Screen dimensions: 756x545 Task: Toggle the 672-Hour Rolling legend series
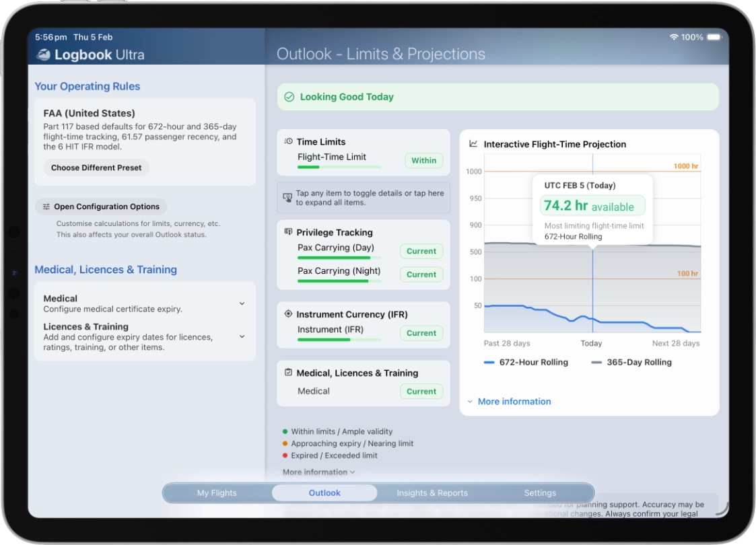[526, 362]
